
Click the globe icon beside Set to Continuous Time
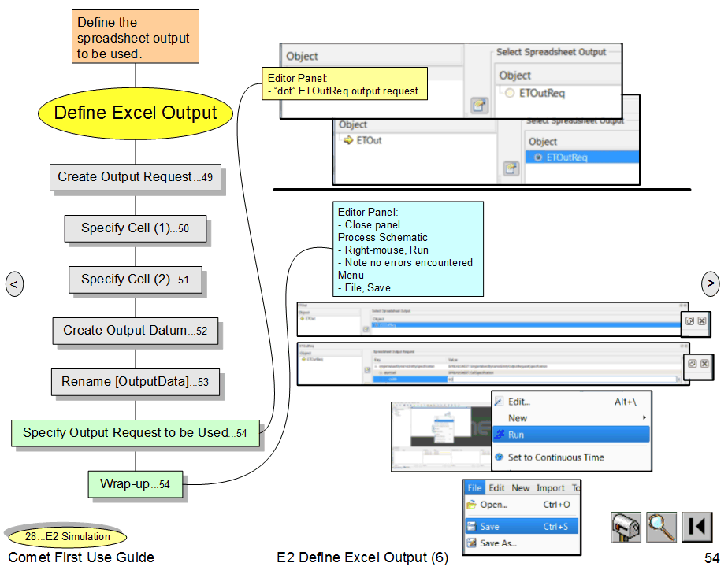[x=500, y=457]
